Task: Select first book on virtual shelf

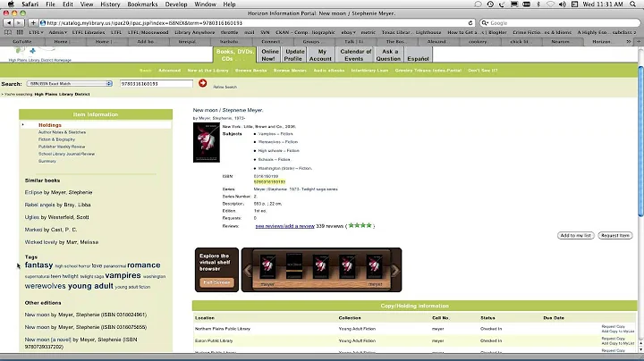Action: pos(267,266)
